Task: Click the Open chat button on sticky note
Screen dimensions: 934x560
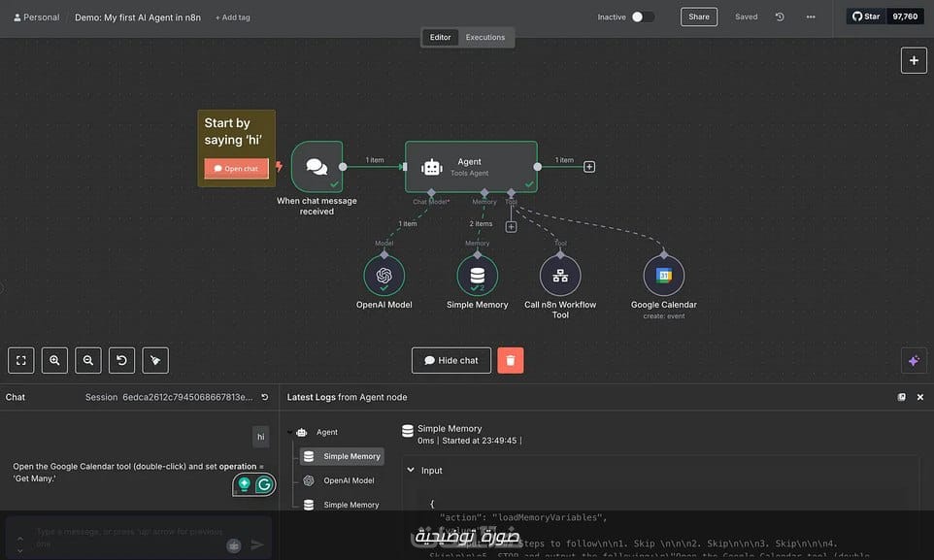Action: point(236,169)
